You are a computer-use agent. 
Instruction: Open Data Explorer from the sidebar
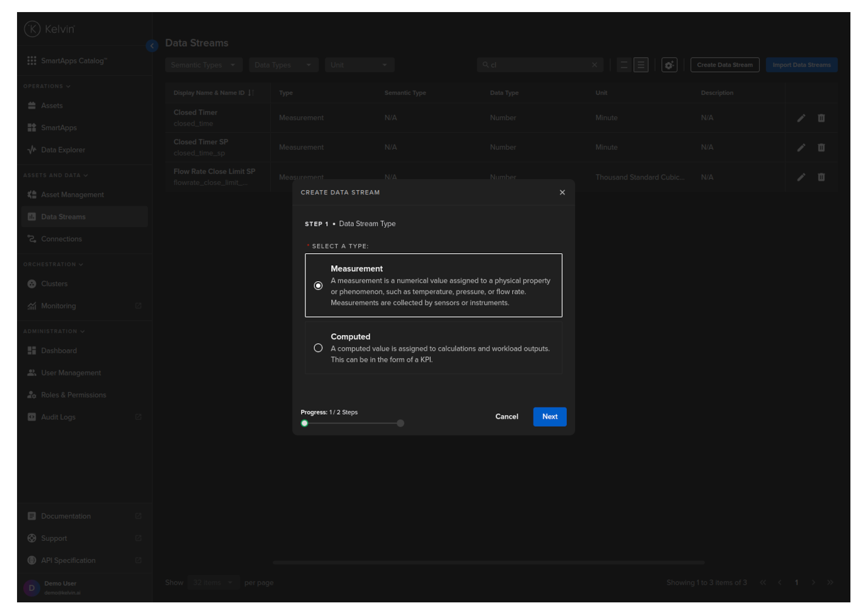point(63,150)
